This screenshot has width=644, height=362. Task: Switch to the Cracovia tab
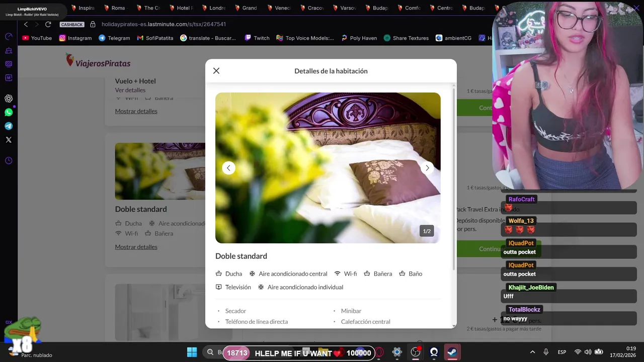click(x=311, y=8)
